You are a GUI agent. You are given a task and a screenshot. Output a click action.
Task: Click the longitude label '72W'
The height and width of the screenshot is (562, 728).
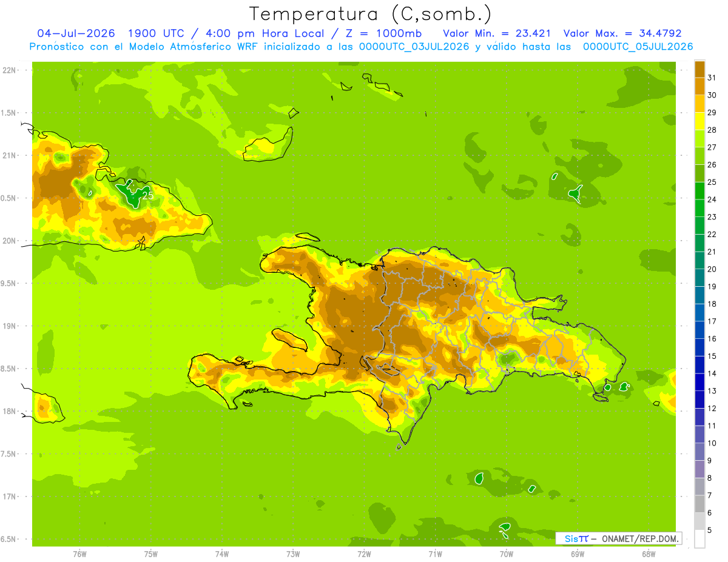(364, 554)
